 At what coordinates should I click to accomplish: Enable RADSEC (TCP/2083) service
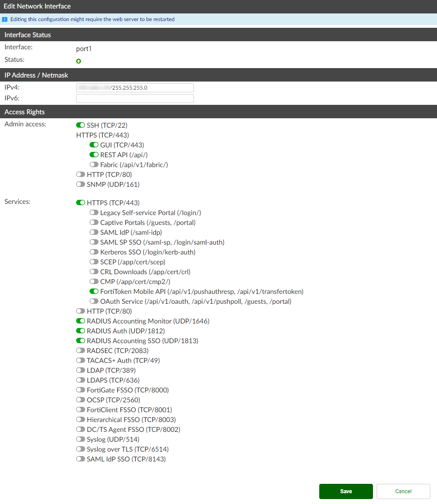[x=80, y=350]
